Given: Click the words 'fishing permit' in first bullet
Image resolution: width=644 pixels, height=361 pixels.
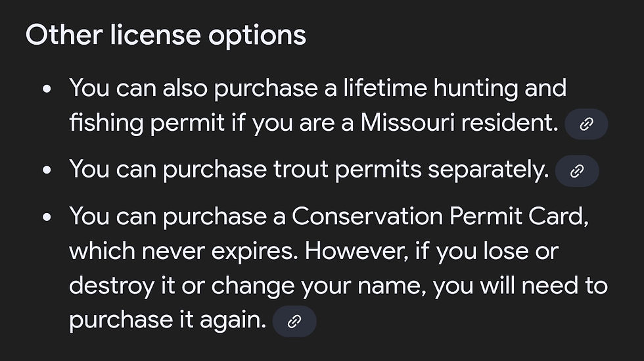Looking at the screenshot, I should point(146,123).
